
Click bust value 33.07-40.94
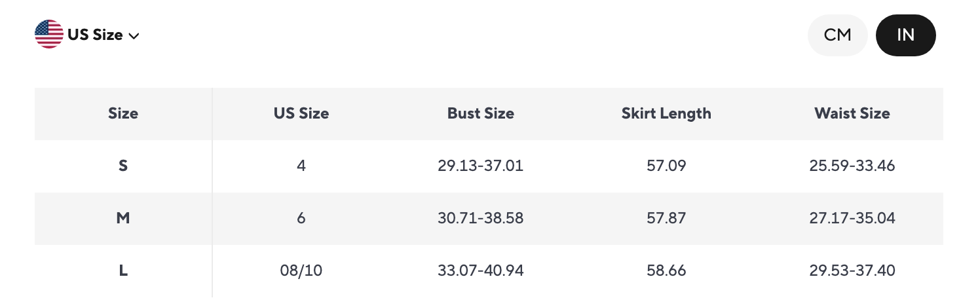pyautogui.click(x=481, y=271)
